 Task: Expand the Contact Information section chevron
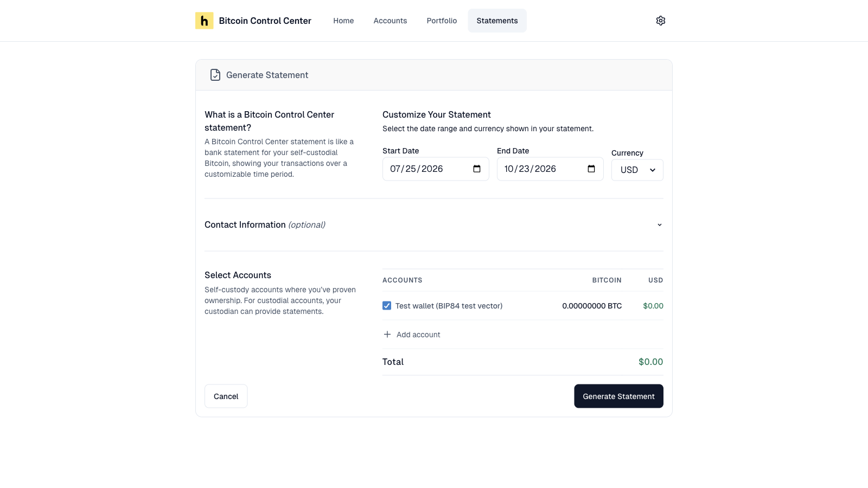660,224
